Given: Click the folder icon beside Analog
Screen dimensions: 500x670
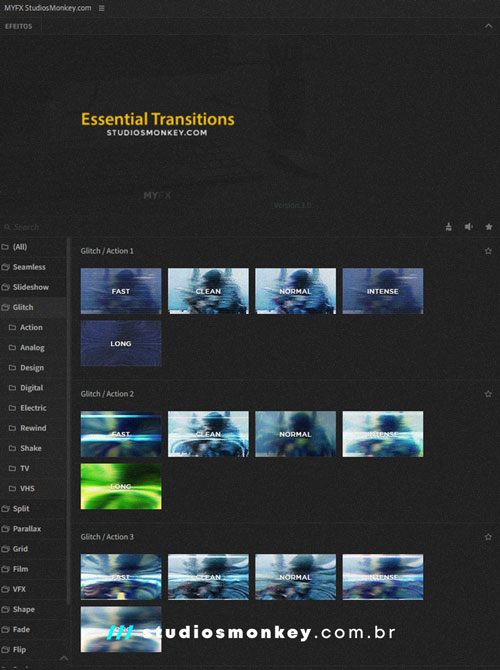Looking at the screenshot, I should [x=12, y=347].
